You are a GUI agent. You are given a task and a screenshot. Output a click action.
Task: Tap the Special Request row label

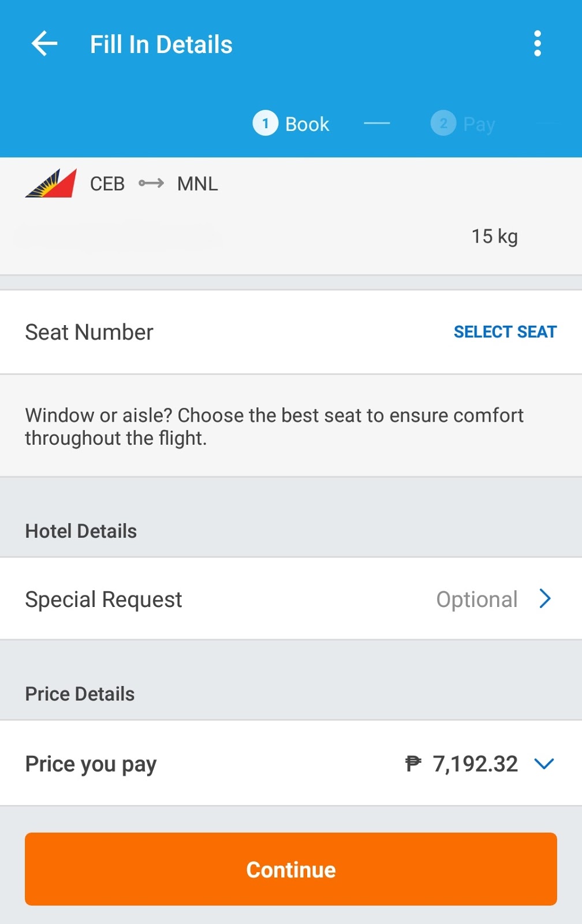click(x=104, y=599)
